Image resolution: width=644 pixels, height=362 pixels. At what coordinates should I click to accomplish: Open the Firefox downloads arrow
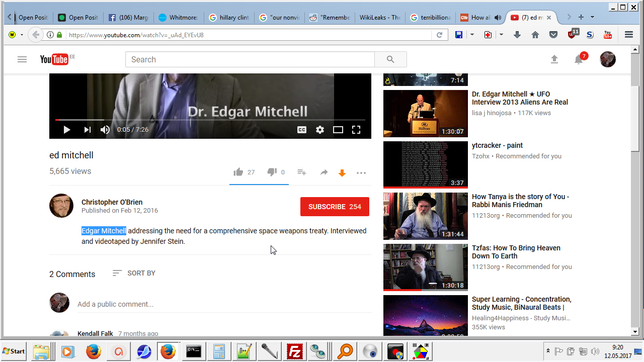point(517,35)
